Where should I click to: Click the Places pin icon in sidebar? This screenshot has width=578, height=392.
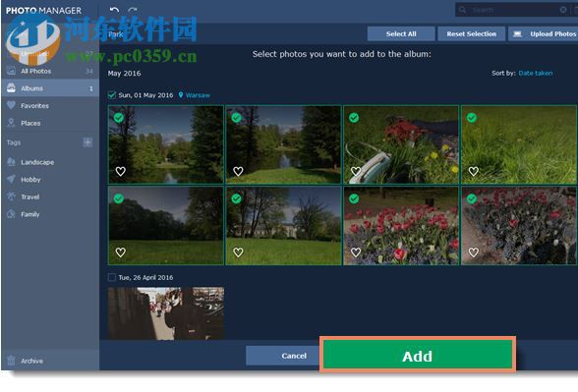coord(12,123)
